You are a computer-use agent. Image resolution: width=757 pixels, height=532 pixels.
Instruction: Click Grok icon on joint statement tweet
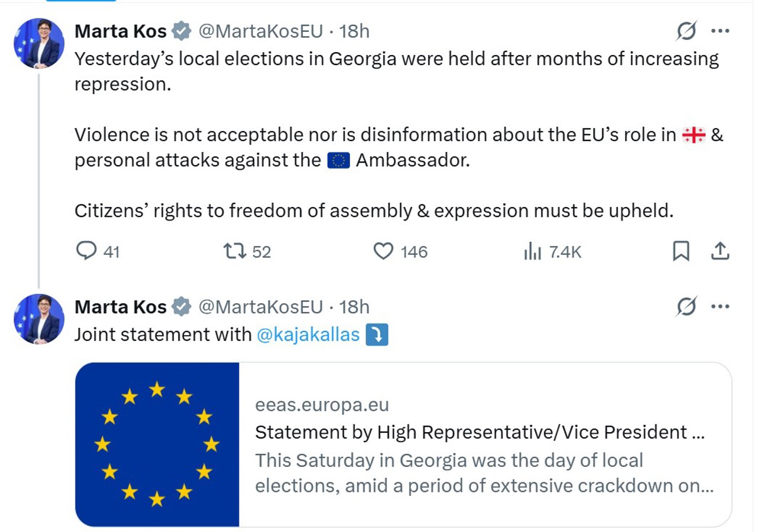687,307
